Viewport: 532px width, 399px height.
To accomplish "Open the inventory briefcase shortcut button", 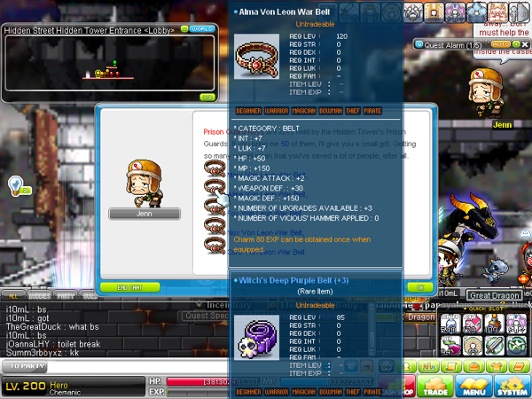I will [x=473, y=366].
